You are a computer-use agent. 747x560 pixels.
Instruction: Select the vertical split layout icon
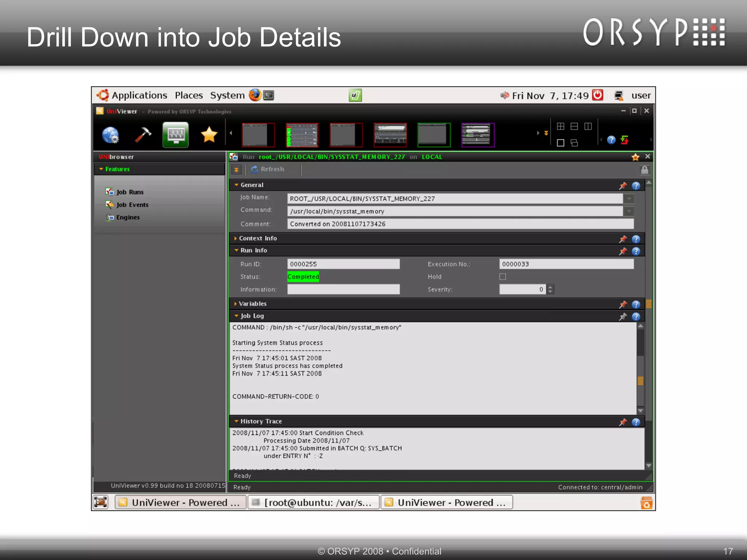click(x=588, y=126)
